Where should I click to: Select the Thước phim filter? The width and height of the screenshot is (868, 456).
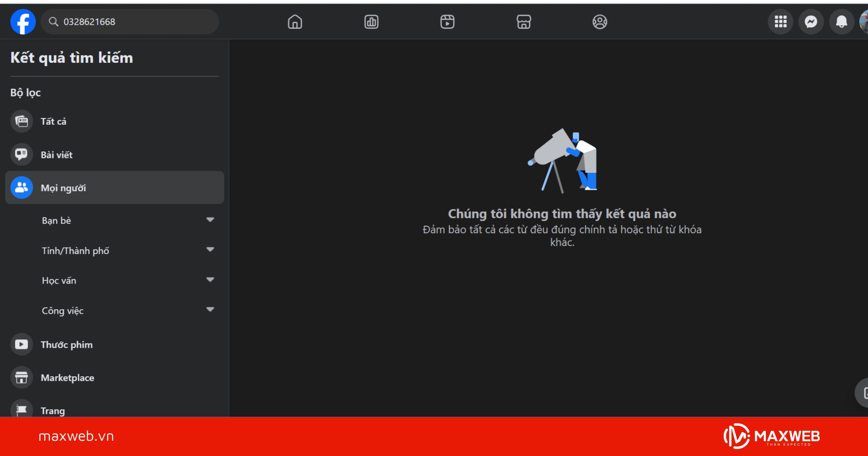tap(67, 345)
